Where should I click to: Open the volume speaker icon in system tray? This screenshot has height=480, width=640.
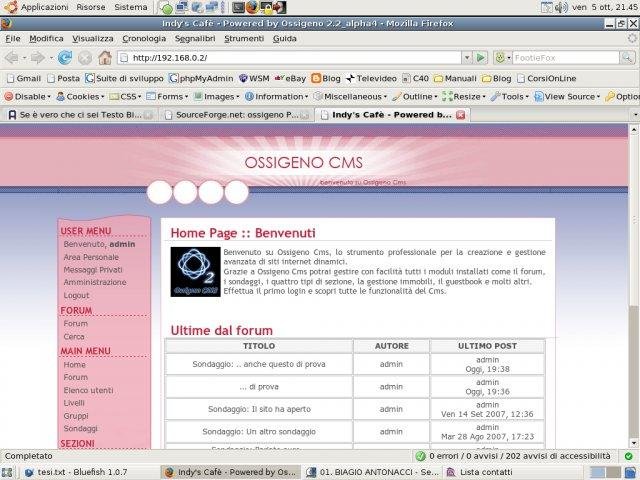pyautogui.click(x=561, y=7)
